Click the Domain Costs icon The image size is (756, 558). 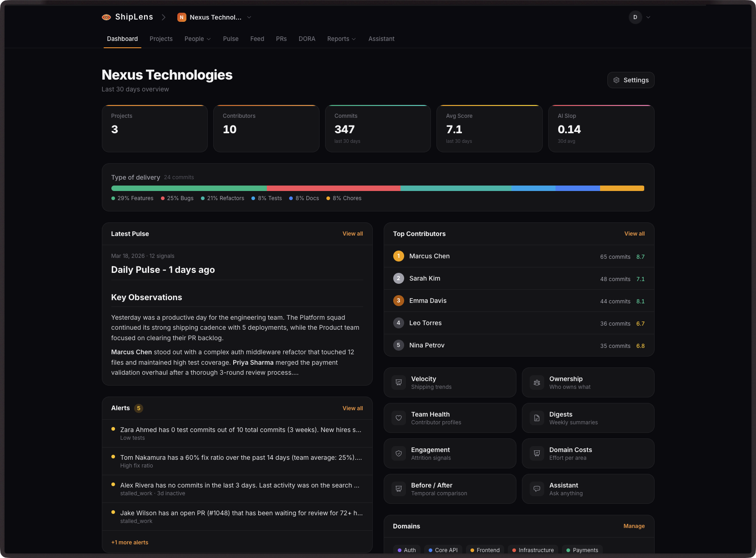pyautogui.click(x=536, y=453)
